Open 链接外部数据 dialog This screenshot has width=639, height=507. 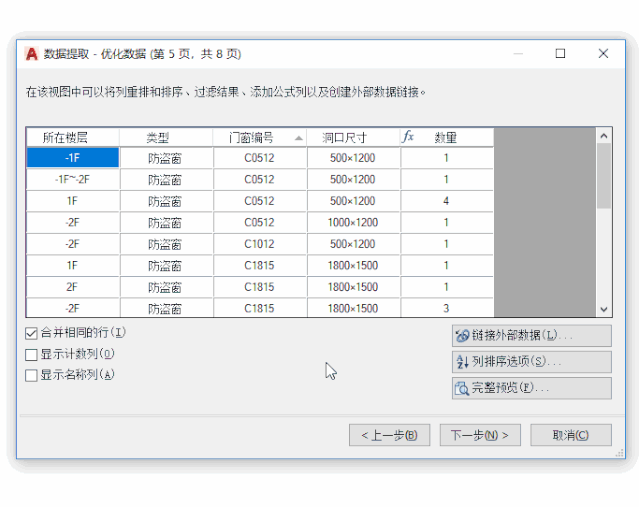[x=531, y=335]
